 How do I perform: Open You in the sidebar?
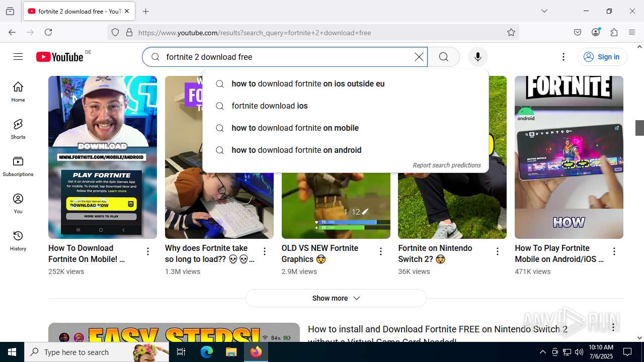(18, 203)
